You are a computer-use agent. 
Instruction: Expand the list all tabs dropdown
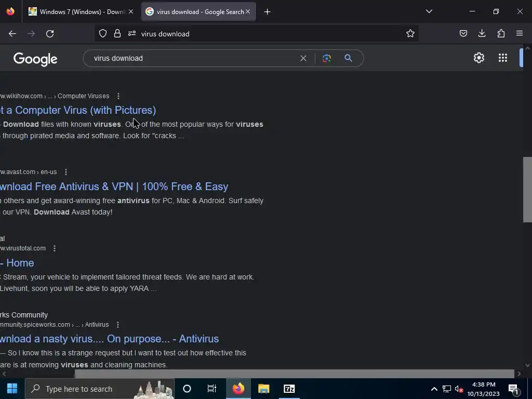[429, 11]
